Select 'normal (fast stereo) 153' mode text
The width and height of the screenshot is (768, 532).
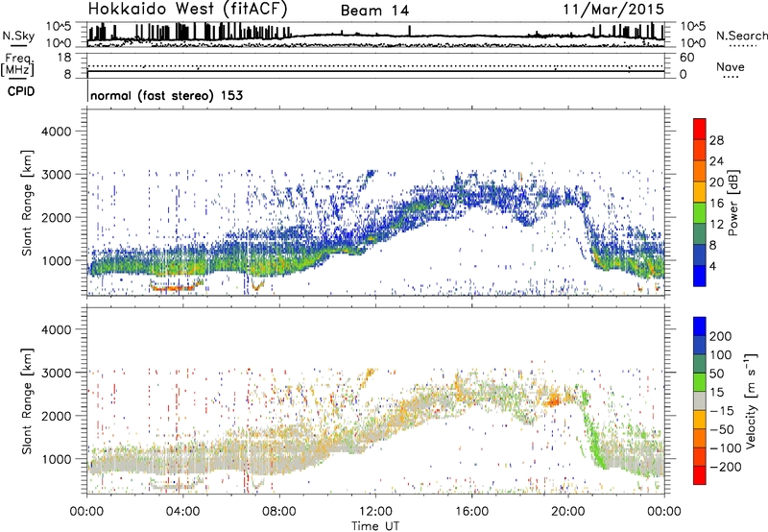tap(166, 95)
